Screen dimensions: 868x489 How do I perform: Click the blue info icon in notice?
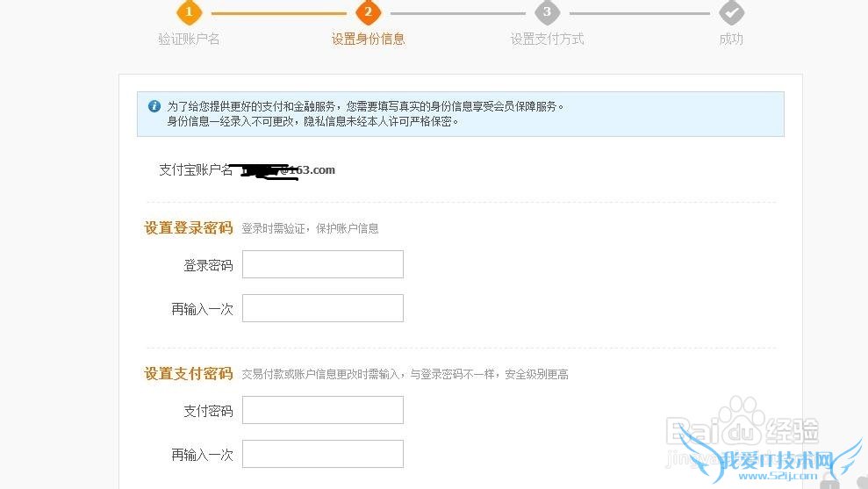point(154,106)
